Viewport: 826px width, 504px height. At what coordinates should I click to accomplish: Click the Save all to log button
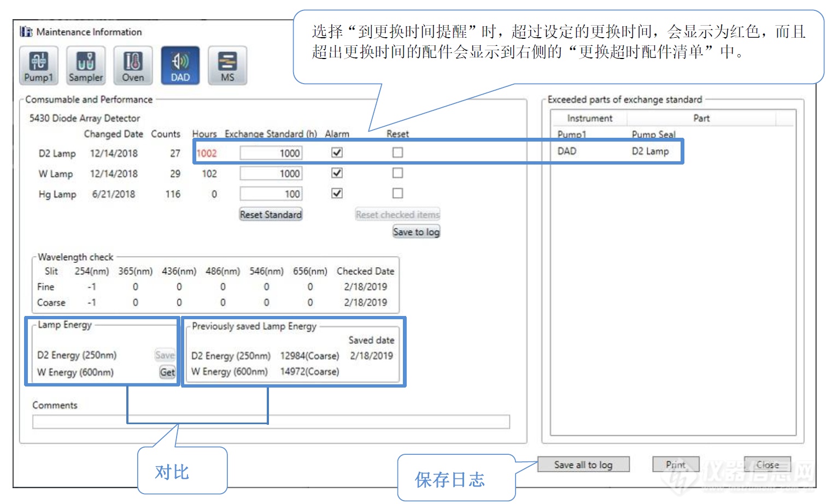pyautogui.click(x=583, y=465)
